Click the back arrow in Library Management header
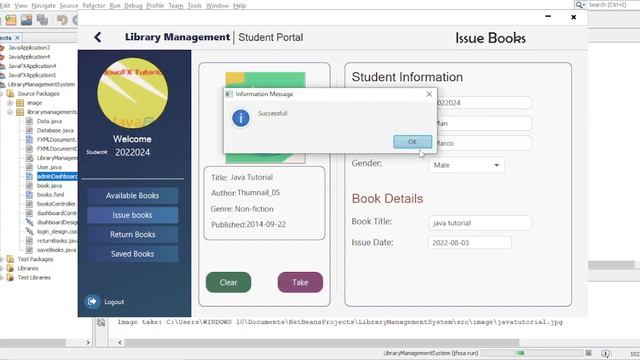The image size is (640, 360). pos(98,38)
